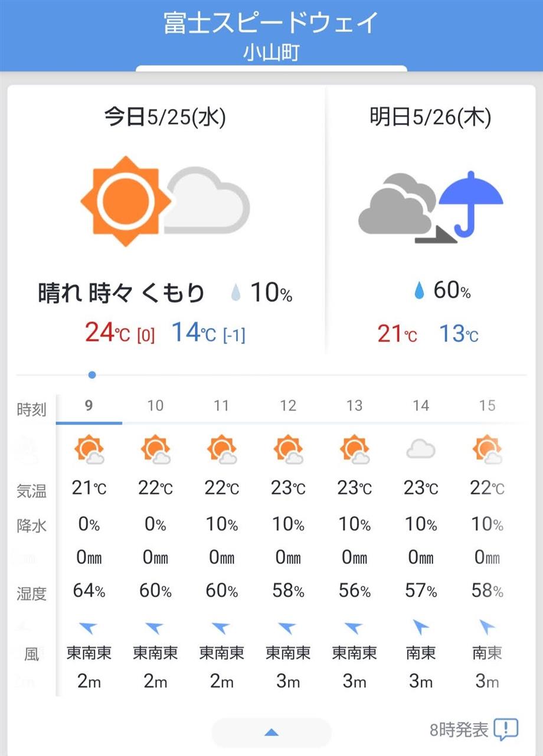543x756 pixels.
Task: Click the wind direction arrow at 9 o'clock
Action: 89,627
